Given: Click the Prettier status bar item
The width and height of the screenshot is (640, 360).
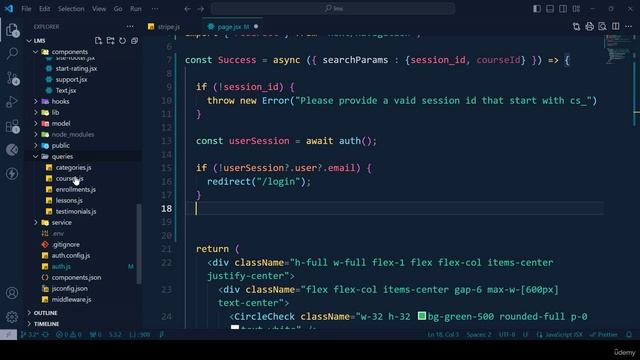Looking at the screenshot, I should tap(604, 335).
